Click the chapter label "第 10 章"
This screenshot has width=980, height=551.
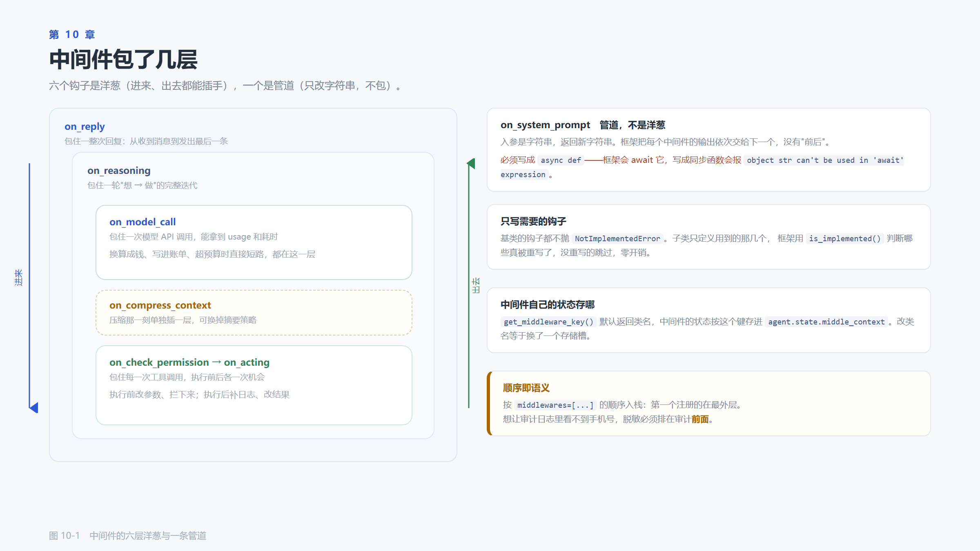pos(72,35)
